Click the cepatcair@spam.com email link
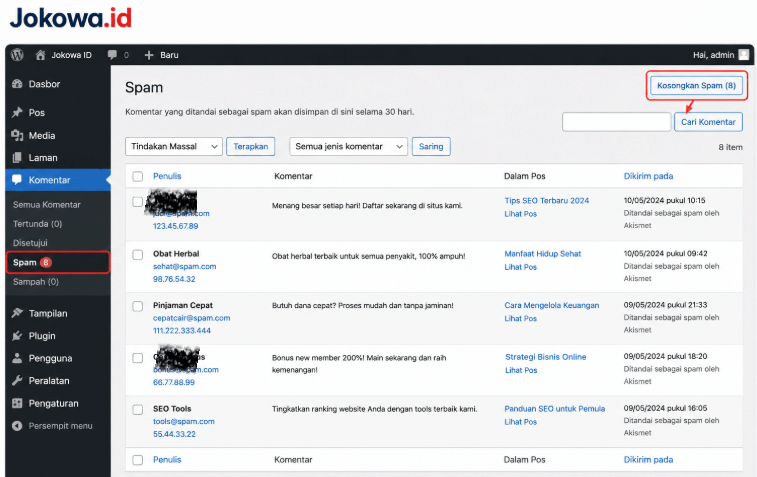 click(192, 318)
